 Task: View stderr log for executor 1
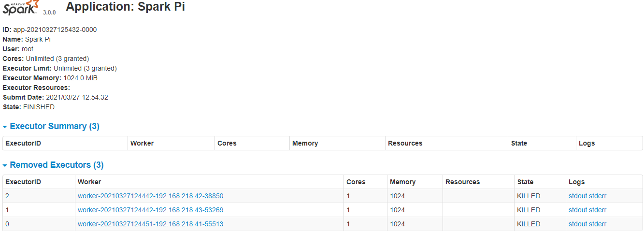click(x=598, y=210)
